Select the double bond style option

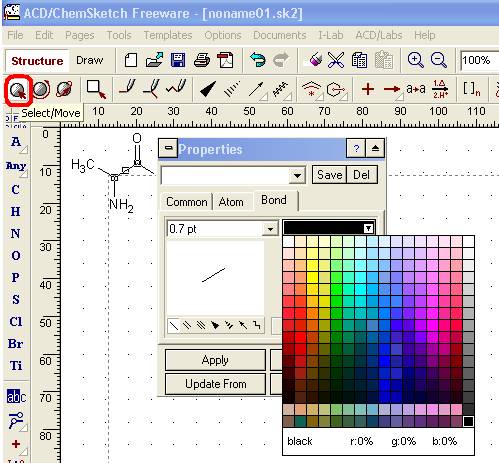tap(187, 325)
